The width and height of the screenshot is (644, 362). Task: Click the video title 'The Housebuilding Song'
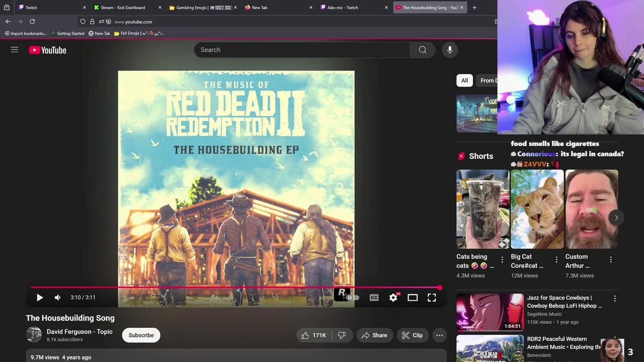click(70, 318)
